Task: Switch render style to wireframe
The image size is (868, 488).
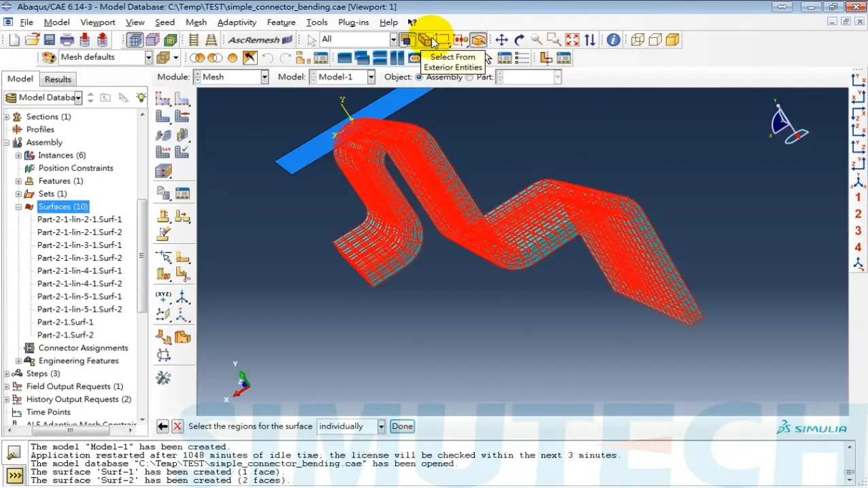Action: click(637, 39)
